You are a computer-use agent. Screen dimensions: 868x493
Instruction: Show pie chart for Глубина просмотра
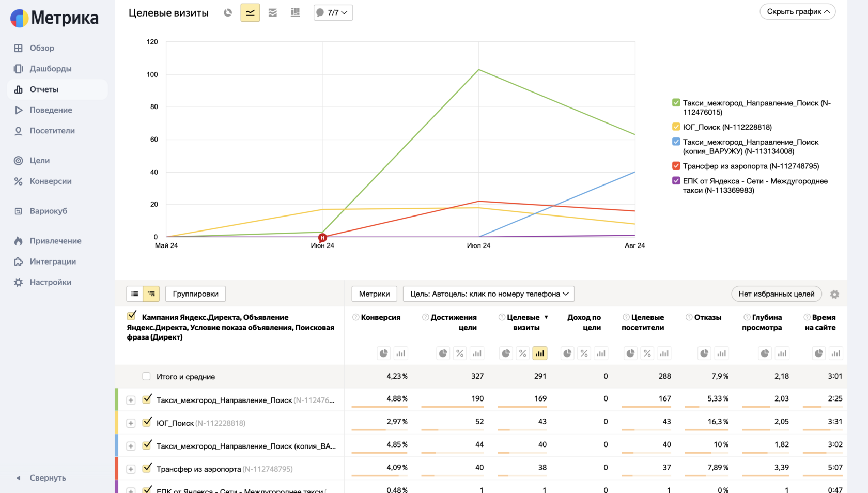[x=765, y=353]
